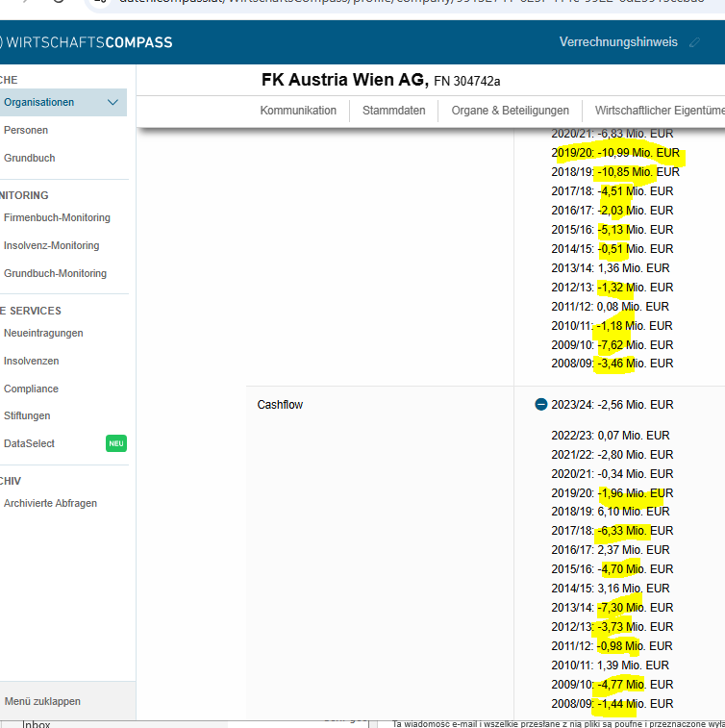The width and height of the screenshot is (725, 728).
Task: Open Neueintragungen service
Action: click(43, 334)
